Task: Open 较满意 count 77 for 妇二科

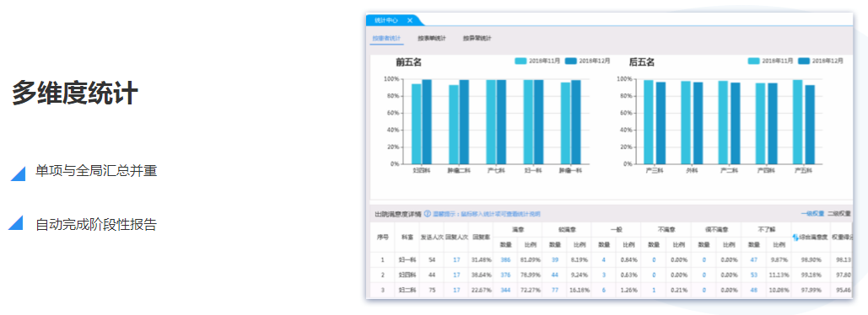Action: point(555,290)
